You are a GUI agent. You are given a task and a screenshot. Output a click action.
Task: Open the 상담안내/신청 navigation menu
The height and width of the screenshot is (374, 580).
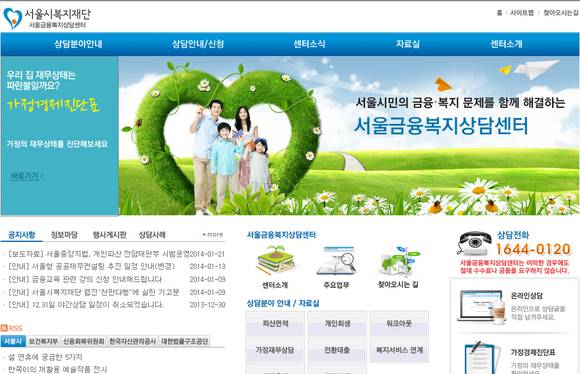tap(198, 44)
